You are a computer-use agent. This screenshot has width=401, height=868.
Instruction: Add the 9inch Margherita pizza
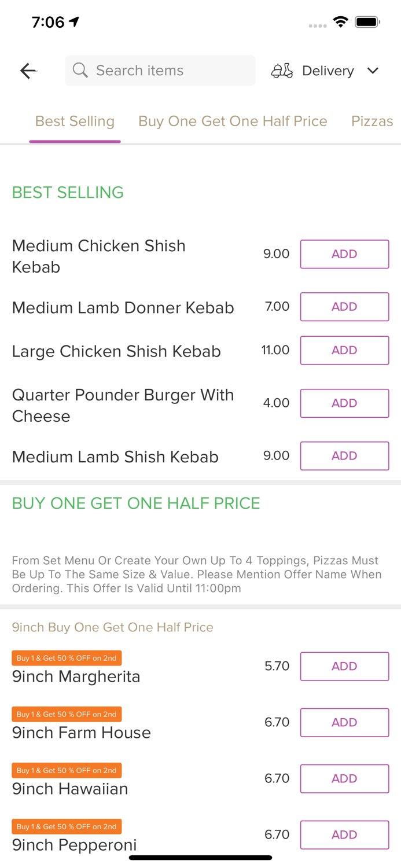344,666
